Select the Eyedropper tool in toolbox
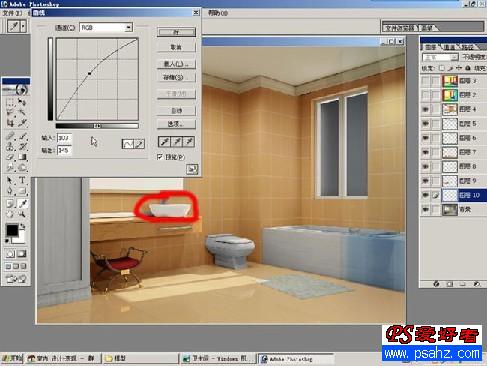The width and height of the screenshot is (487, 366). pyautogui.click(x=22, y=203)
